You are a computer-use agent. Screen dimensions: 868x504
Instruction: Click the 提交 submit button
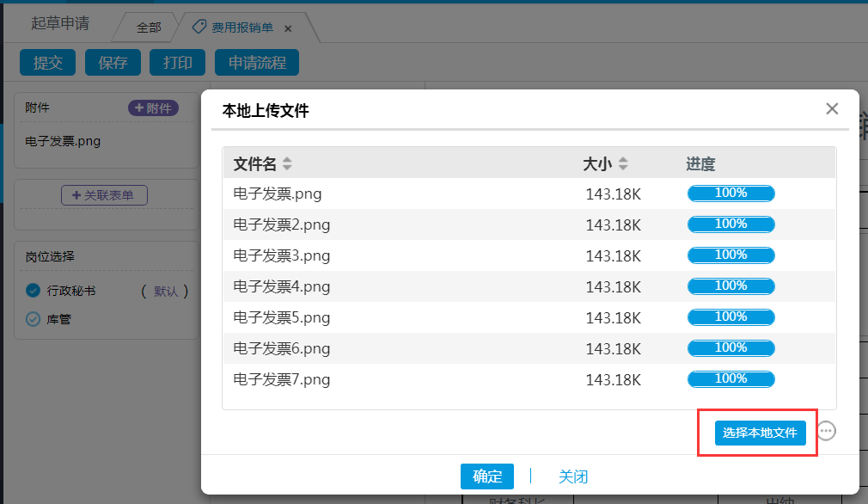pyautogui.click(x=47, y=62)
